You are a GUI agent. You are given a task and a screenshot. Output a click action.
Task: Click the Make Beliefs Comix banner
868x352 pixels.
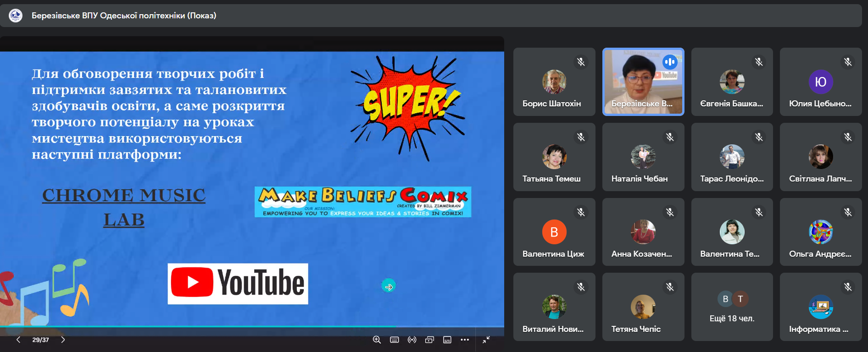click(x=362, y=202)
